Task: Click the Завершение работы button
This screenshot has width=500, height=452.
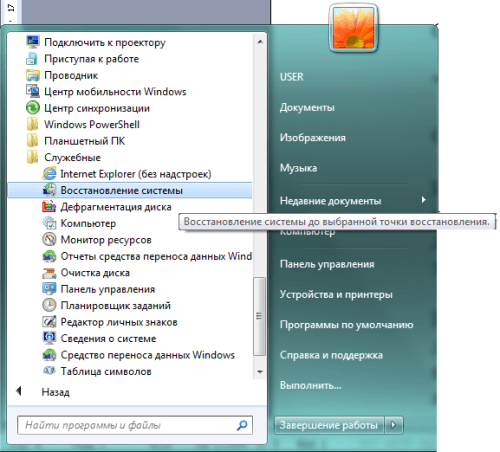Action: tap(329, 425)
